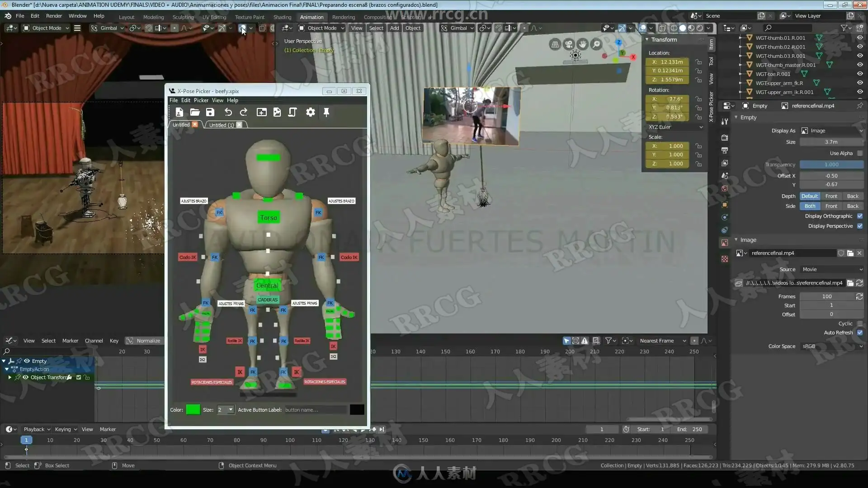Click the undo arrow in X-Pose Picker
This screenshot has height=488, width=868.
click(228, 112)
